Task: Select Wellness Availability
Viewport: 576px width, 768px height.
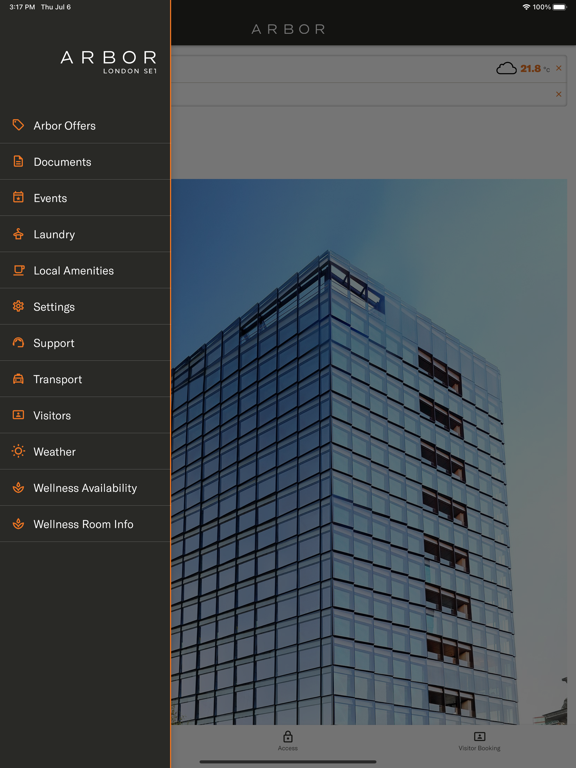Action: point(85,488)
